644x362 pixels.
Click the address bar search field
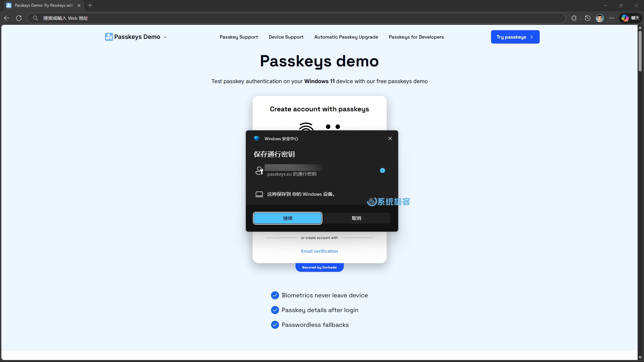coord(295,18)
